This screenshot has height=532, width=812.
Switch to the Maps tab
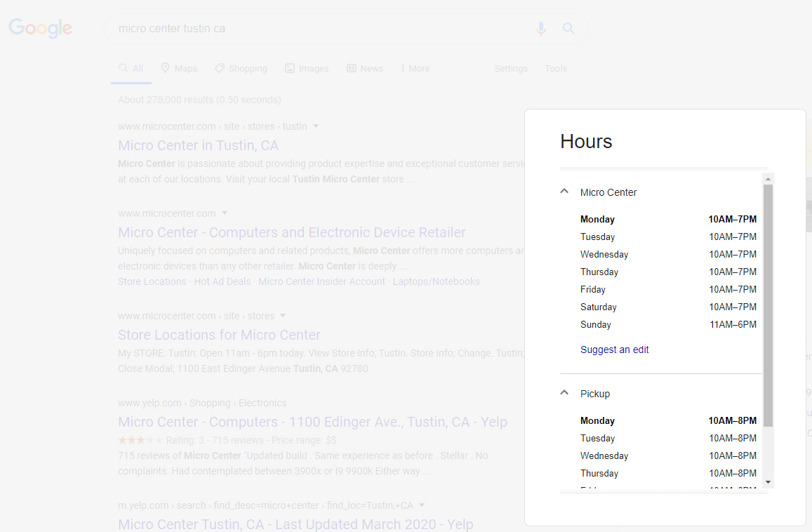point(179,68)
